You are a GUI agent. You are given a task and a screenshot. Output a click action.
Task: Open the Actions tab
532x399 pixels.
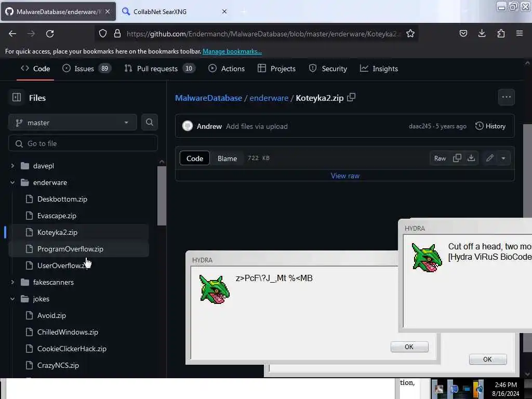227,69
